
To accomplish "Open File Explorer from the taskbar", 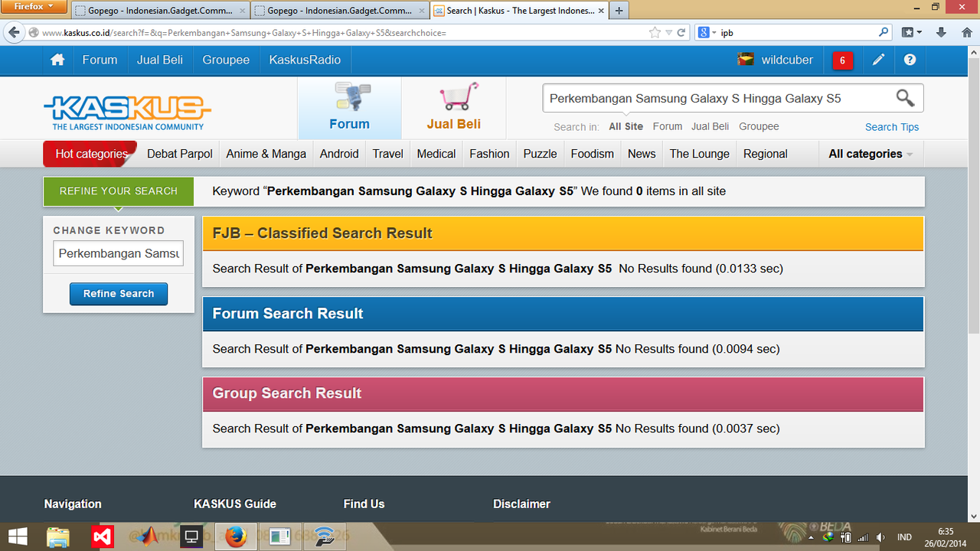I will tap(59, 536).
